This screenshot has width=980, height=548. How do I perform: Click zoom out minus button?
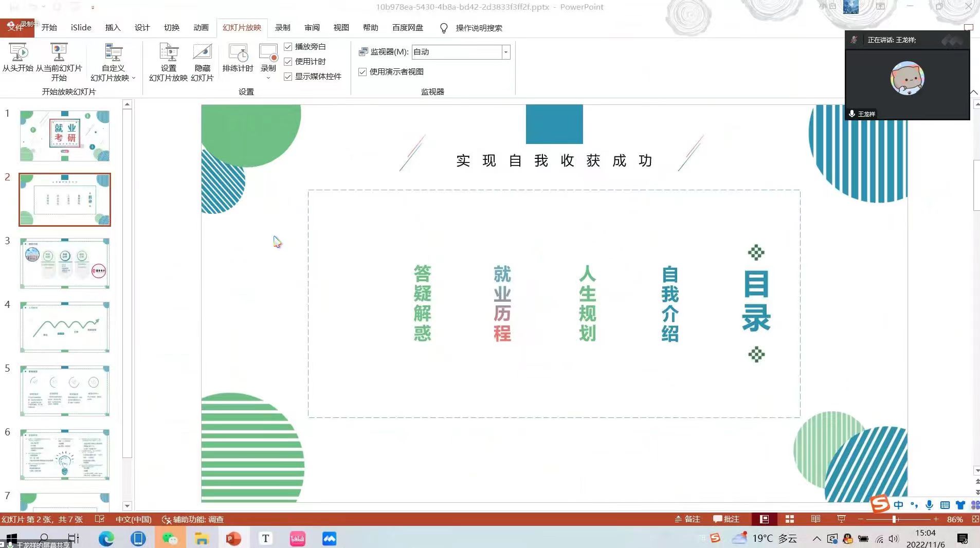pyautogui.click(x=860, y=519)
